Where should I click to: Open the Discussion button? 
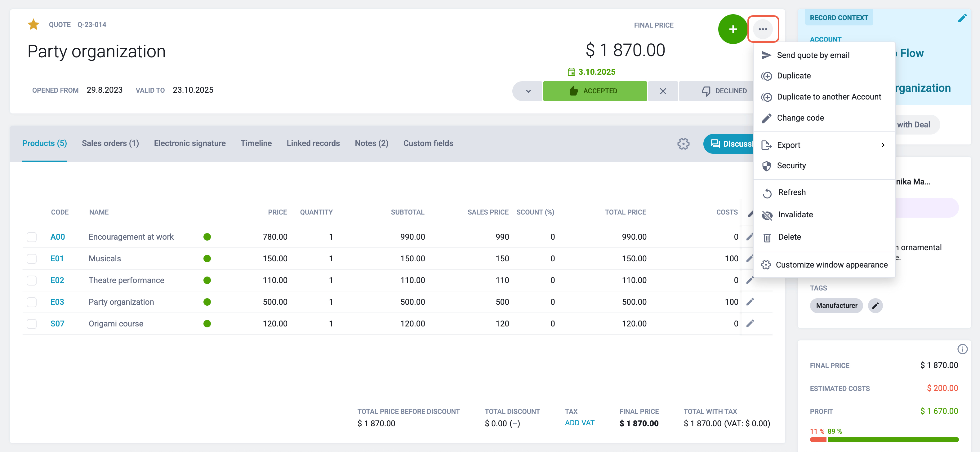(728, 144)
